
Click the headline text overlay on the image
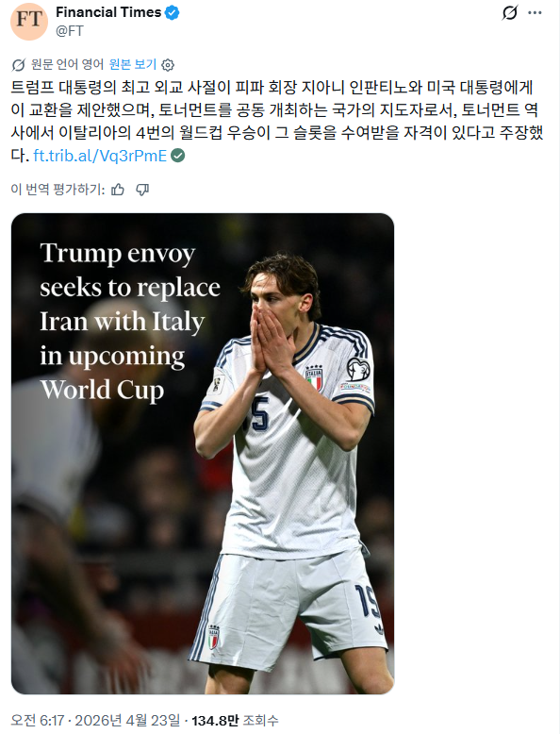(x=130, y=321)
